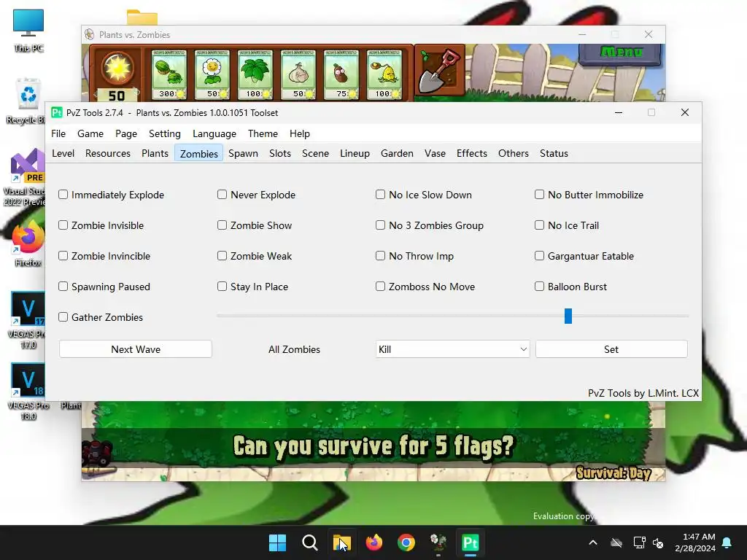Show hidden system tray icons chevron

click(593, 542)
